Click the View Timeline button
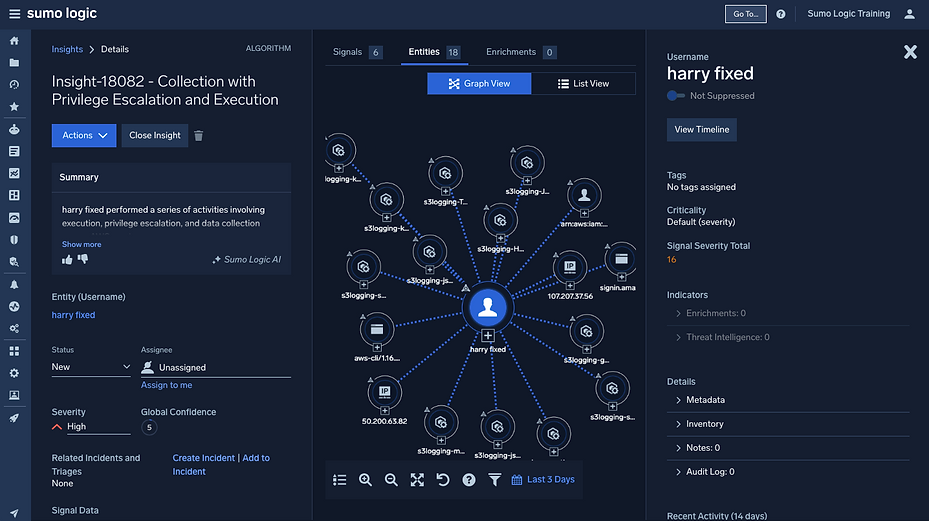Screen dimensions: 929x521 coord(701,130)
